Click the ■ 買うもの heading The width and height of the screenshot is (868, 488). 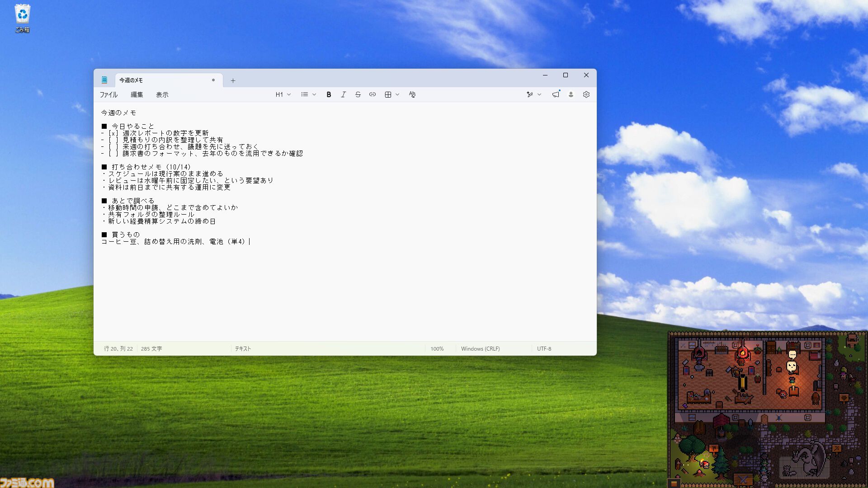(x=120, y=235)
